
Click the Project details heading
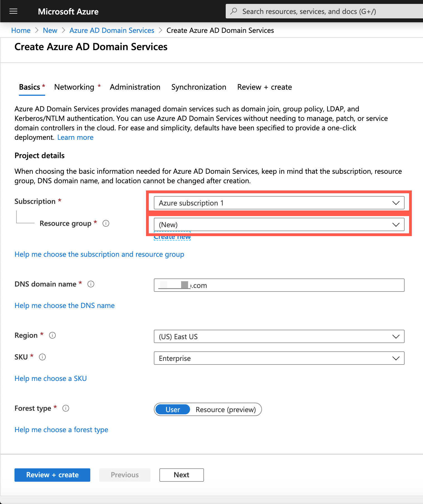click(x=40, y=156)
